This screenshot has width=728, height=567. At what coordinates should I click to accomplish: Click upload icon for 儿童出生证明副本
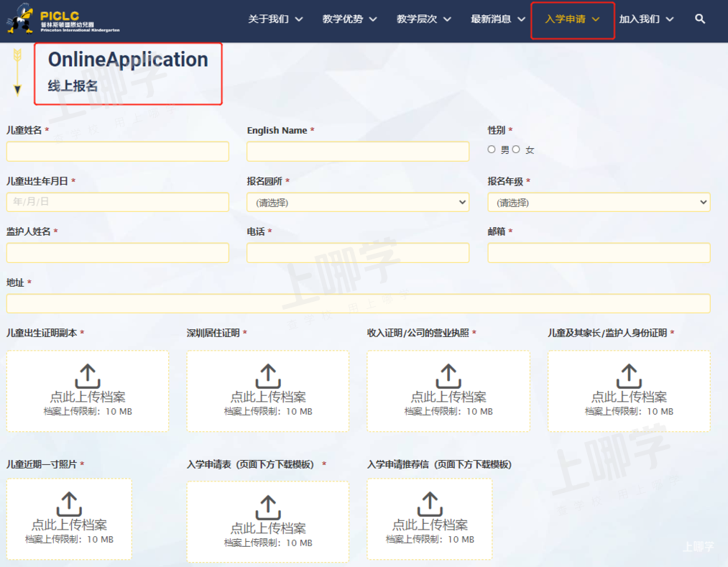[87, 375]
